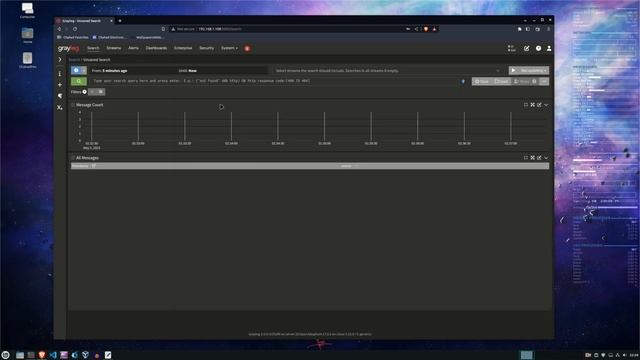This screenshot has height=360, width=640.
Task: Open All Messages widget actions chevron
Action: 546,158
